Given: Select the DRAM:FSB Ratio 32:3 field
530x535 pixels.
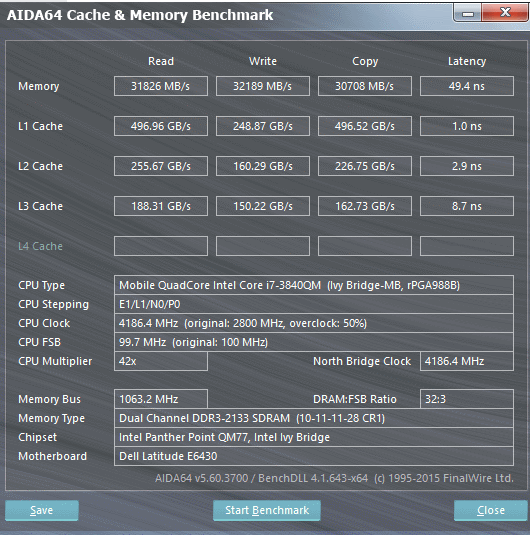Looking at the screenshot, I should point(467,399).
